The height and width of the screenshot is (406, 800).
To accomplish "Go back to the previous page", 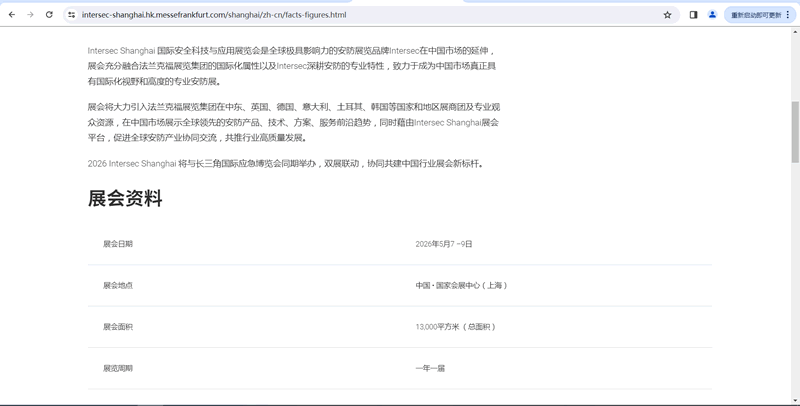I will tap(12, 15).
